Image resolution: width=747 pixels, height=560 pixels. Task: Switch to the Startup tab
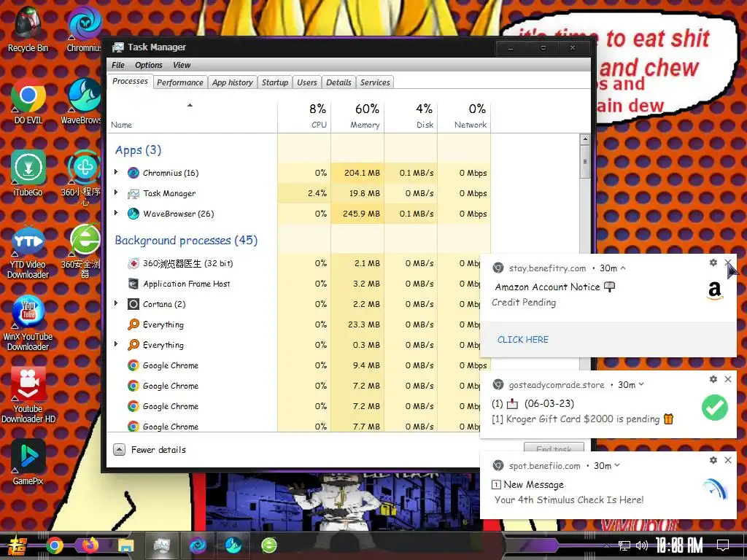[275, 82]
